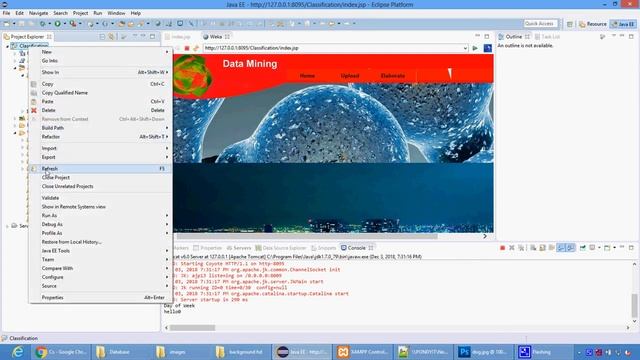Click Elaborate link on Data Mining page
640x360 pixels.
tap(393, 76)
